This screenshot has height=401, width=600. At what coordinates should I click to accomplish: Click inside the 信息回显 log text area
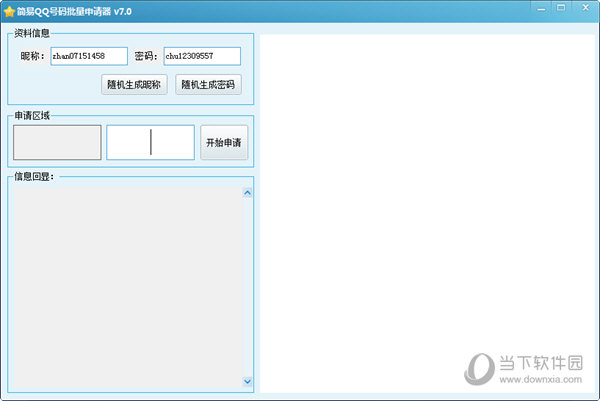point(126,287)
